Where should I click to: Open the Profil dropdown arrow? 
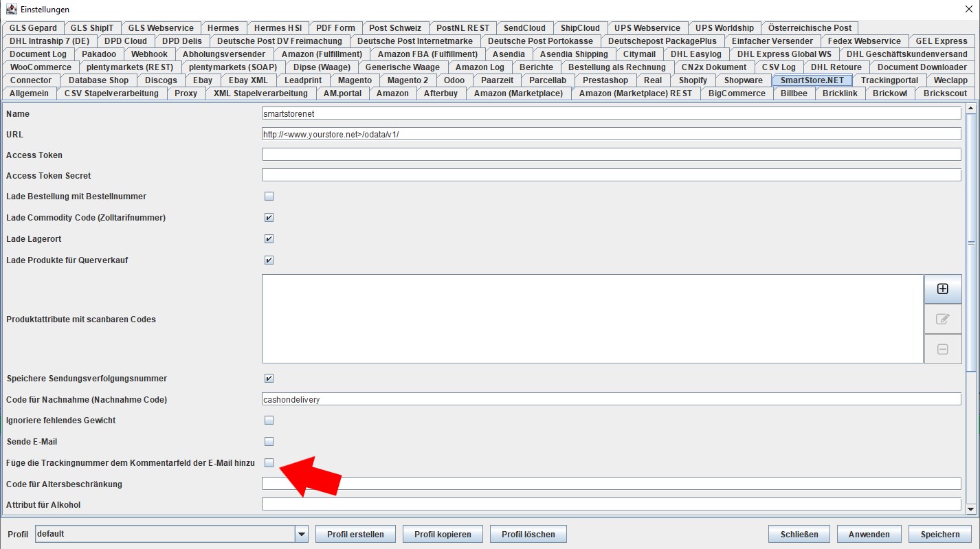pos(301,534)
